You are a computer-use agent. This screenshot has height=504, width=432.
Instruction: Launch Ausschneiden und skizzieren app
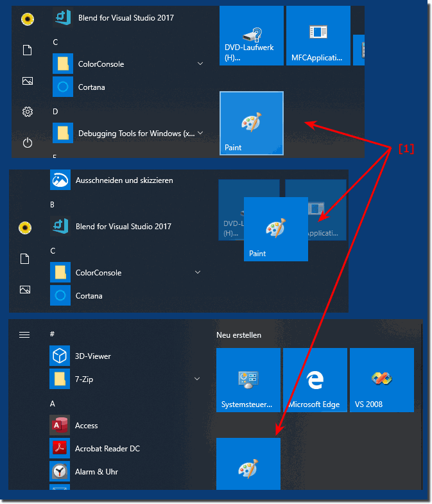coord(112,180)
